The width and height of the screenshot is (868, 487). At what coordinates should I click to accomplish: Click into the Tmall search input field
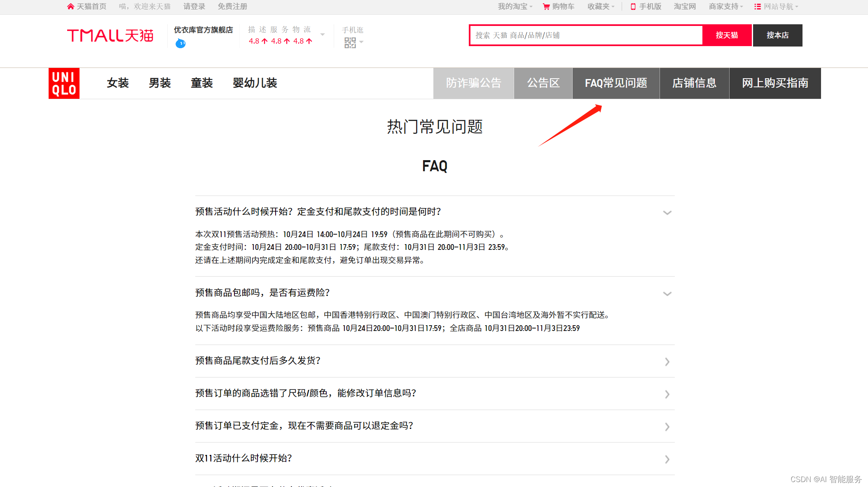point(586,35)
